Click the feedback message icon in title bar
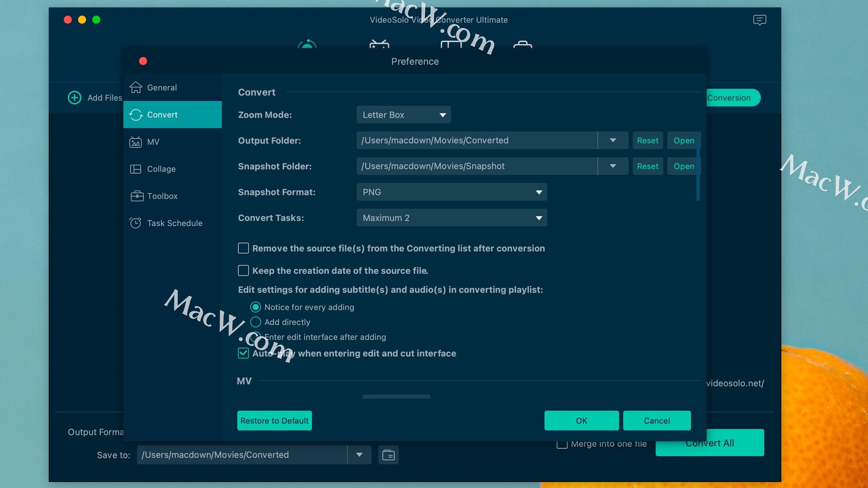This screenshot has width=868, height=488. [759, 20]
